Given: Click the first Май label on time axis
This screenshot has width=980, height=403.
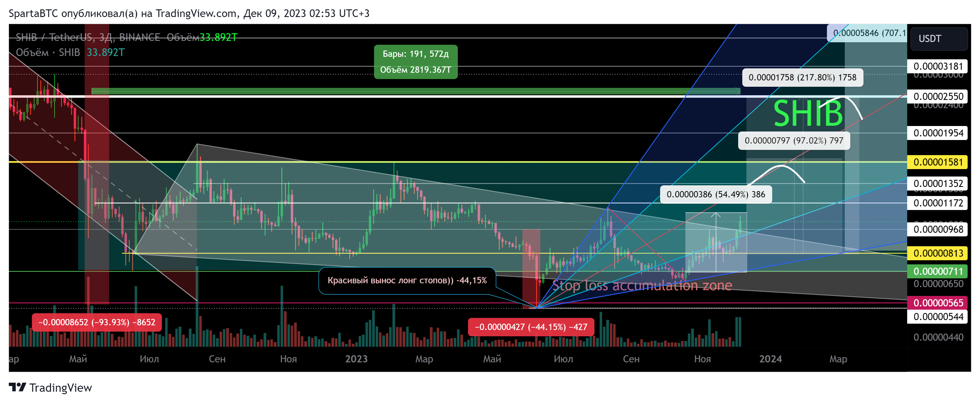Looking at the screenshot, I should coord(78,359).
